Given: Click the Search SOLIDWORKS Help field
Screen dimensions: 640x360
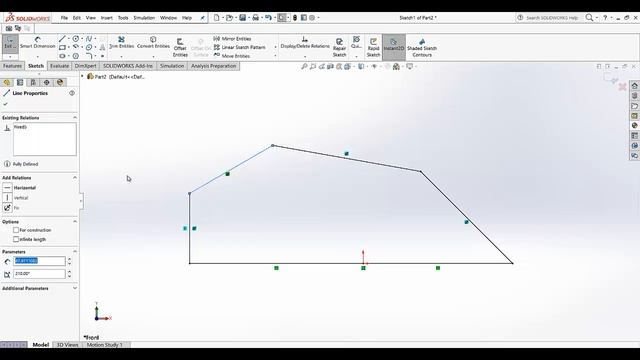Looking at the screenshot, I should click(x=551, y=18).
